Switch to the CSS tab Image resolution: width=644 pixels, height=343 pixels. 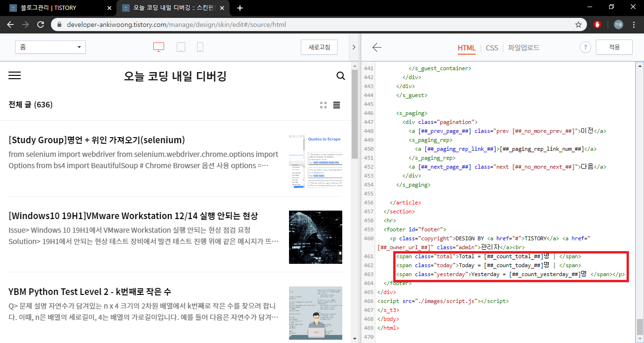(492, 48)
